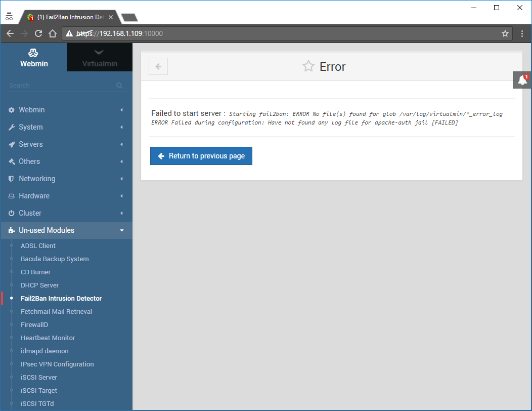Open the iSCSI TGTd module
Viewport: 532px width, 411px height.
[x=37, y=403]
